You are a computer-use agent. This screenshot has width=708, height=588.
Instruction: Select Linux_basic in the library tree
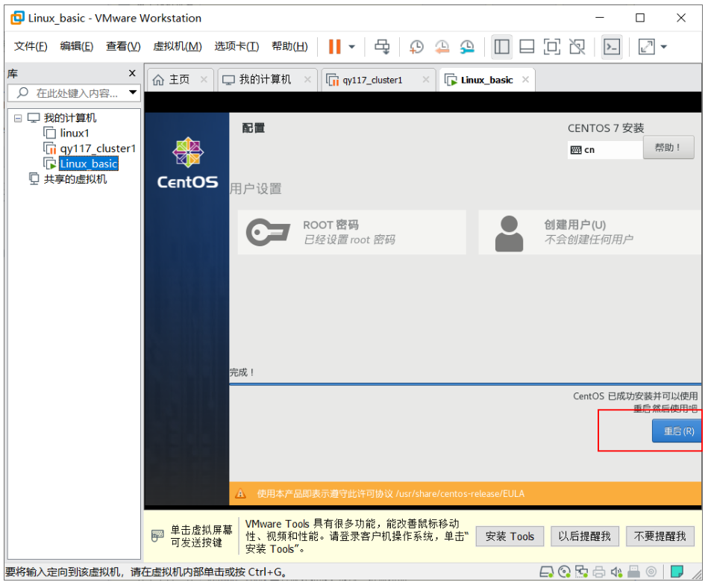[x=89, y=163]
